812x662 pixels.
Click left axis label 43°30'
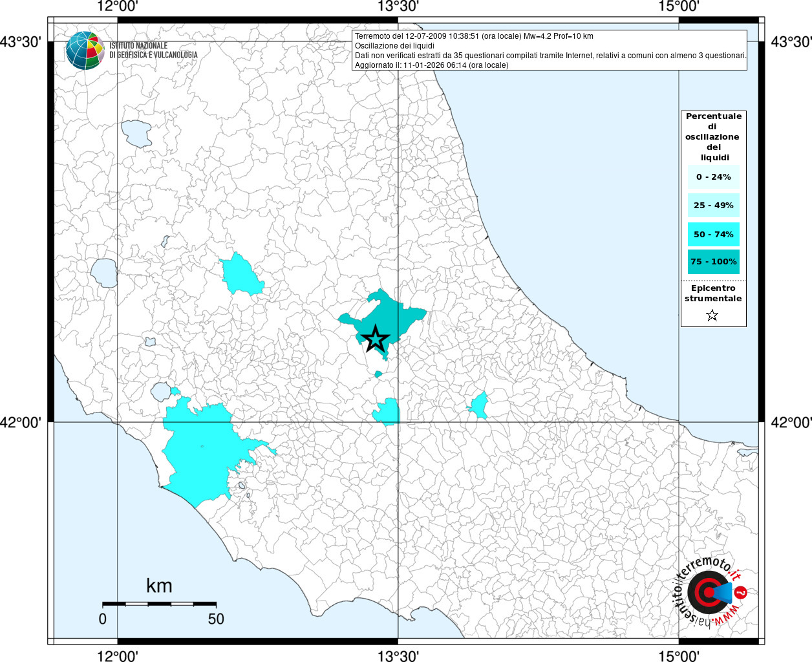(21, 42)
